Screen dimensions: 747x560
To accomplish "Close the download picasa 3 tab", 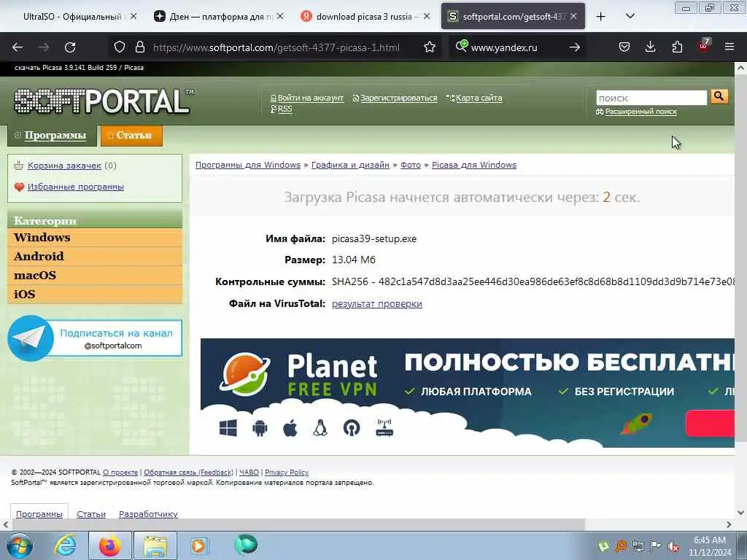I will click(x=427, y=17).
